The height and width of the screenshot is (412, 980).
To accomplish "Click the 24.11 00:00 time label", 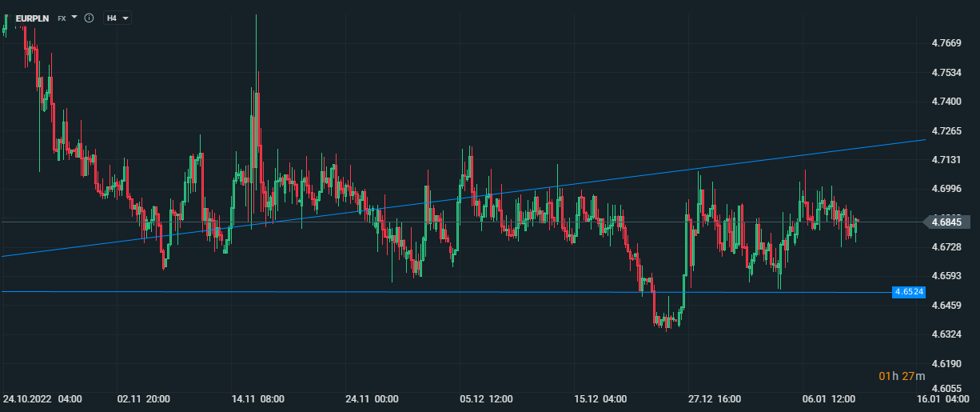I will pos(371,398).
